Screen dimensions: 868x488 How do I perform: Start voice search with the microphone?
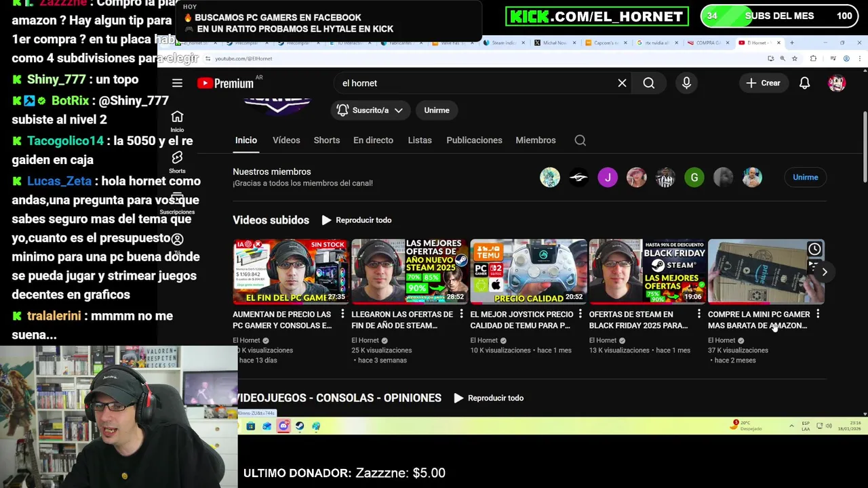[x=686, y=83]
